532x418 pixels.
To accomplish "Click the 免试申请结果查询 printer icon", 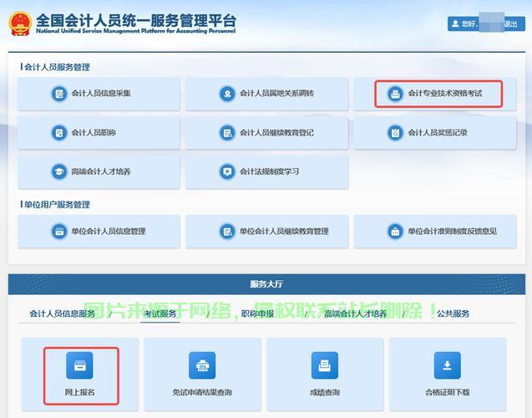I will point(202,365).
